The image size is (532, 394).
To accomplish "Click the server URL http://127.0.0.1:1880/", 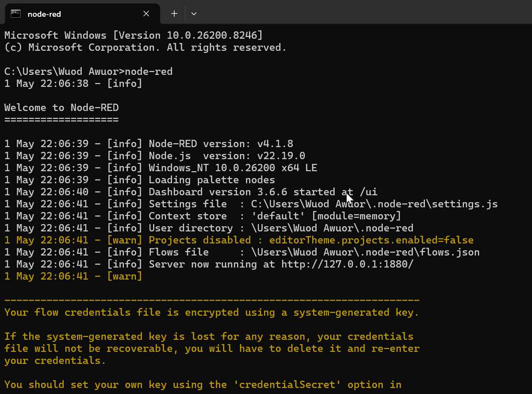I will click(347, 264).
